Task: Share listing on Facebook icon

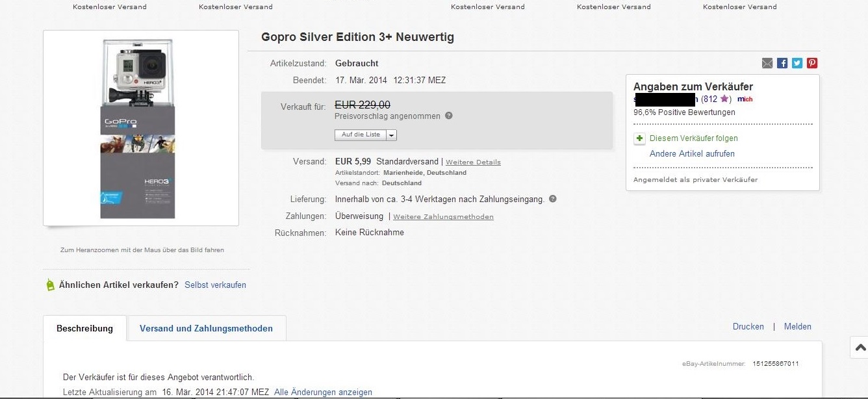Action: 782,63
